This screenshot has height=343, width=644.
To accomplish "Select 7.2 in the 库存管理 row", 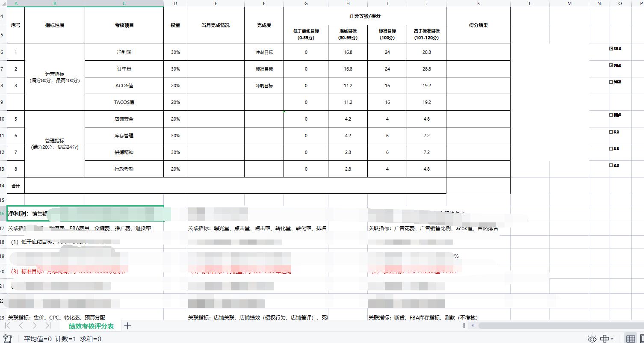I will point(426,136).
